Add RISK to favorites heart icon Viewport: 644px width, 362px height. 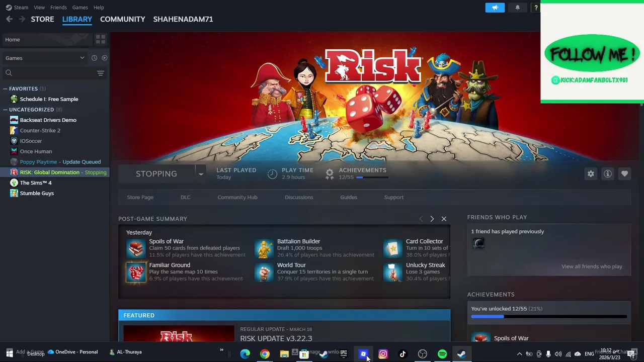point(624,174)
